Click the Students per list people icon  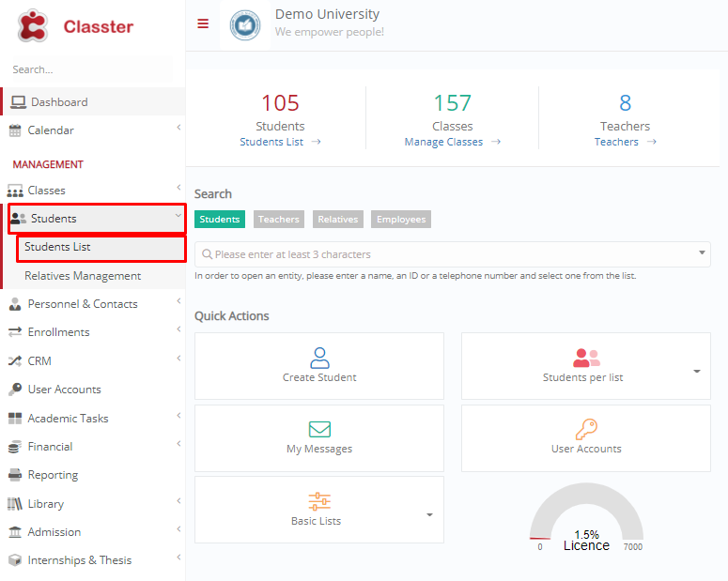tap(586, 358)
